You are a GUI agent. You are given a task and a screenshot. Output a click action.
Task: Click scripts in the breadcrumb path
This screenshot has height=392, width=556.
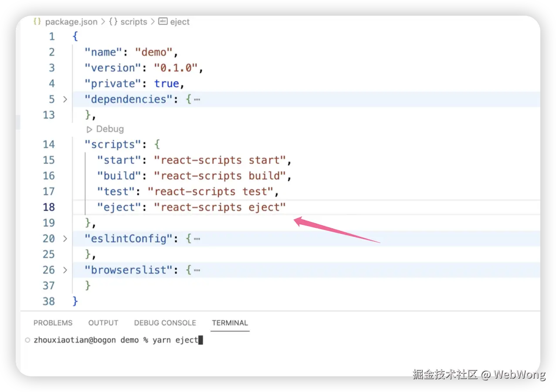134,22
